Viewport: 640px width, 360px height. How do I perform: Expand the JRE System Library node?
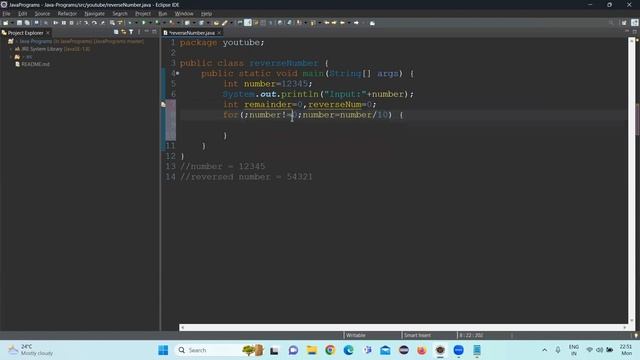tap(11, 49)
